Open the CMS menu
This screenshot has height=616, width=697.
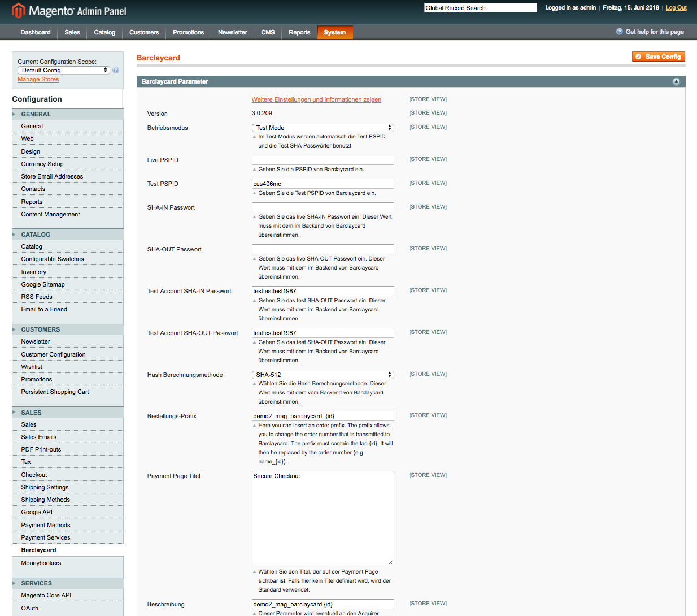pos(268,32)
